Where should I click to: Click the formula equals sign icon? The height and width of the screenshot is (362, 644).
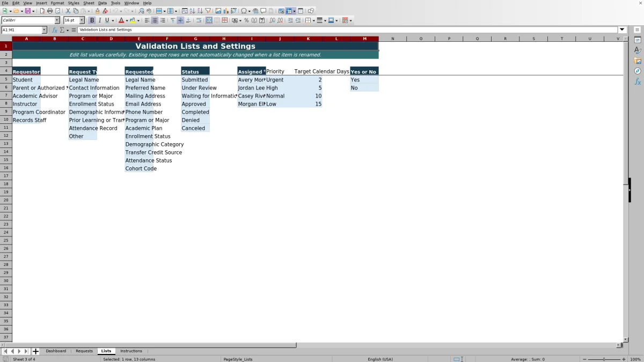[x=74, y=30]
